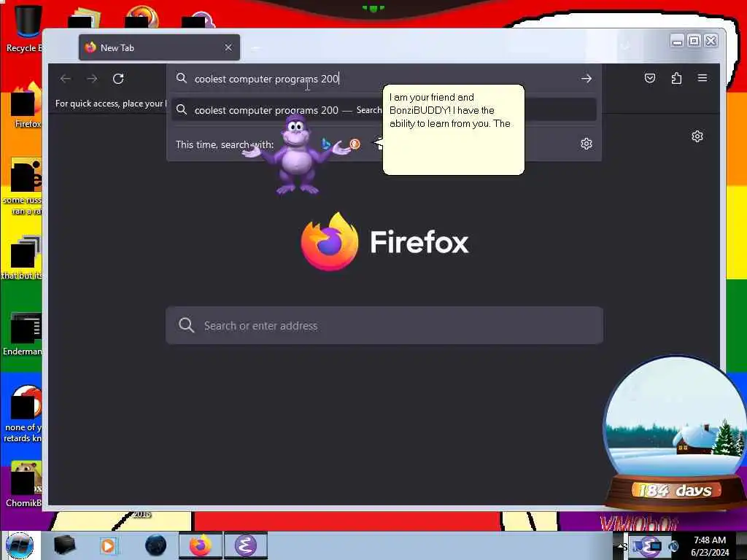
Task: Open the Save to Pocket icon
Action: click(x=650, y=78)
